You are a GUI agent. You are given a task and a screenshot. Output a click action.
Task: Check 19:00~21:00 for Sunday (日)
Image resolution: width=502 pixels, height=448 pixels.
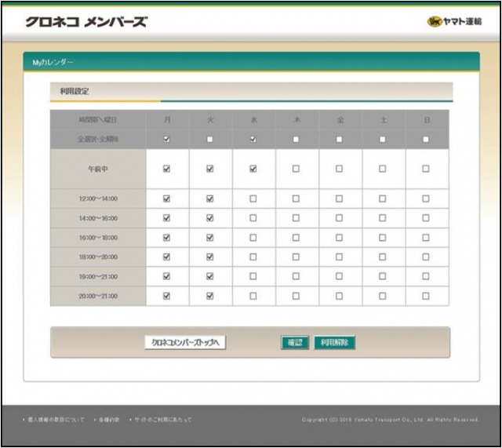coord(425,276)
